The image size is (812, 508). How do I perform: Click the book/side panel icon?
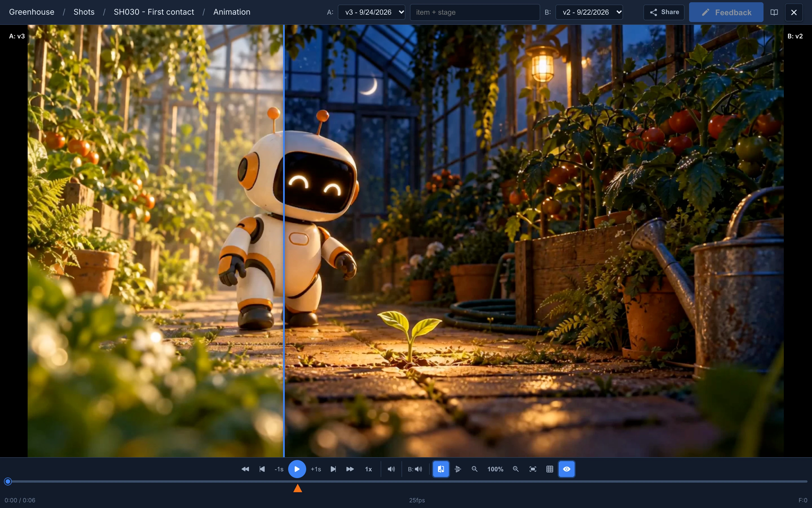coord(774,12)
